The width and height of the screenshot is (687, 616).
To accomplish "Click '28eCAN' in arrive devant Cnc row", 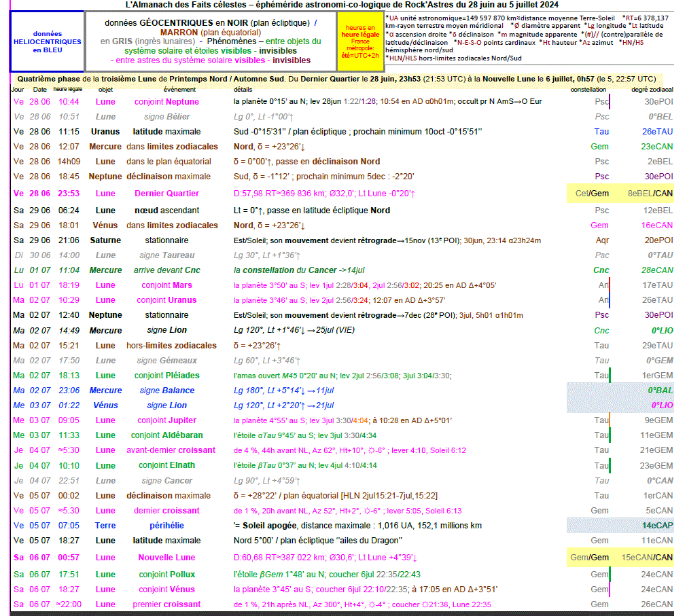I will (657, 270).
